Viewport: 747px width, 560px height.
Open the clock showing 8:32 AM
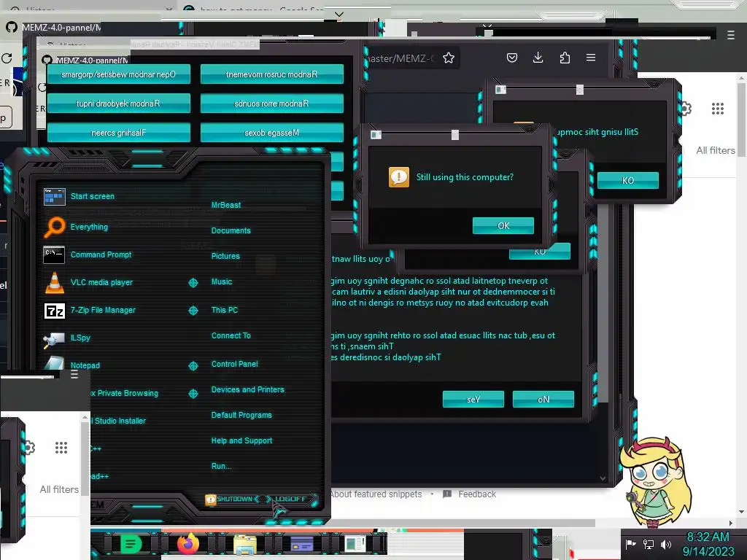click(x=708, y=537)
